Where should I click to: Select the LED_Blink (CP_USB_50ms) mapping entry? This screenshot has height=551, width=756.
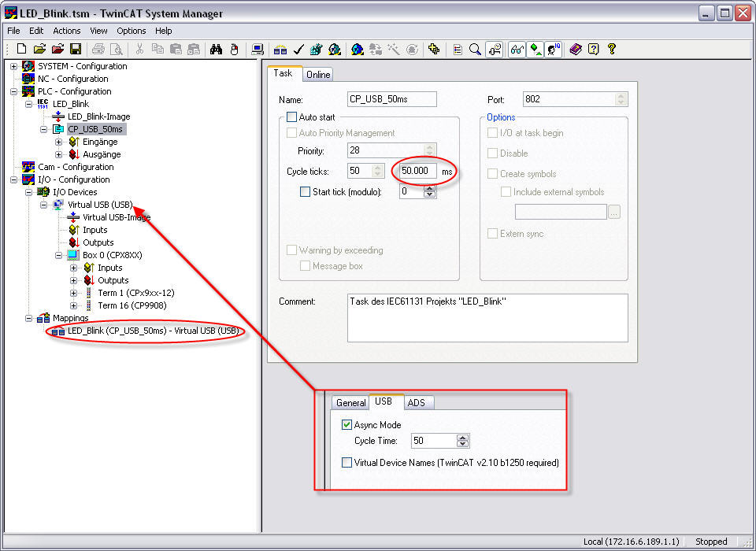pos(154,331)
